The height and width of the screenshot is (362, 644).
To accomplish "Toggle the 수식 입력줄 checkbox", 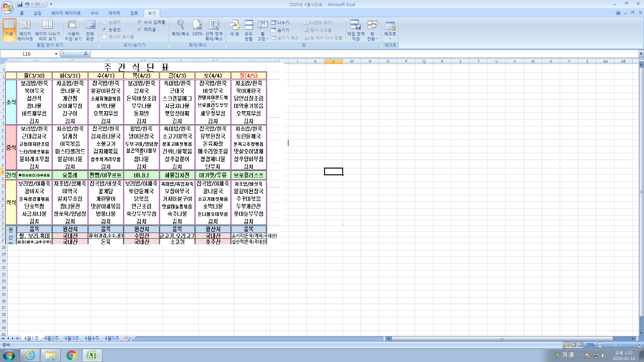I will pyautogui.click(x=139, y=22).
